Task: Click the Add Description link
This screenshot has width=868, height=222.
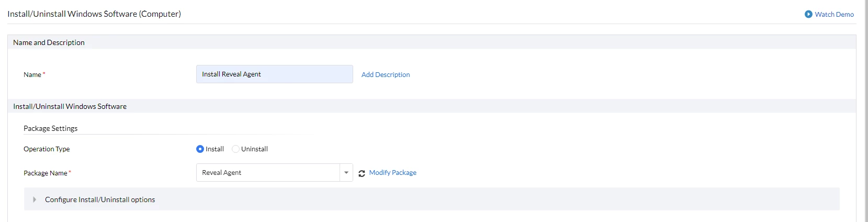Action: click(x=386, y=74)
